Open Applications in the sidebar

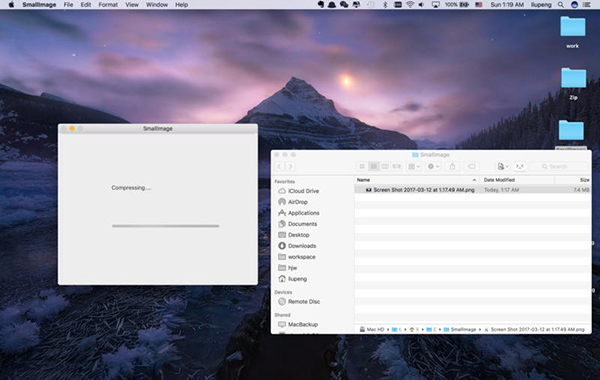point(303,213)
